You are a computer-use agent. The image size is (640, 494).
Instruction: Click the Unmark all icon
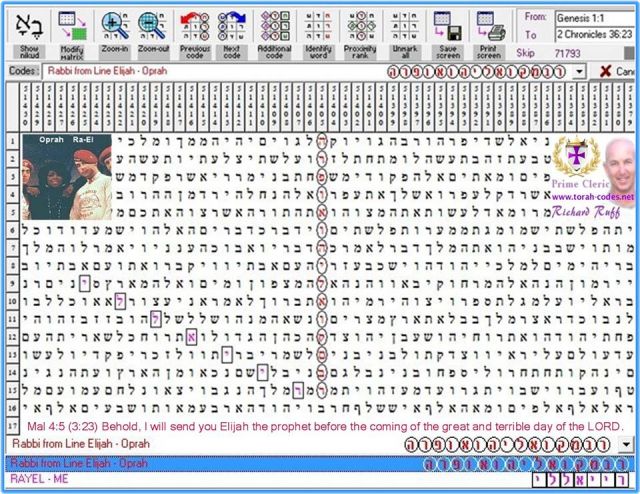click(x=404, y=26)
